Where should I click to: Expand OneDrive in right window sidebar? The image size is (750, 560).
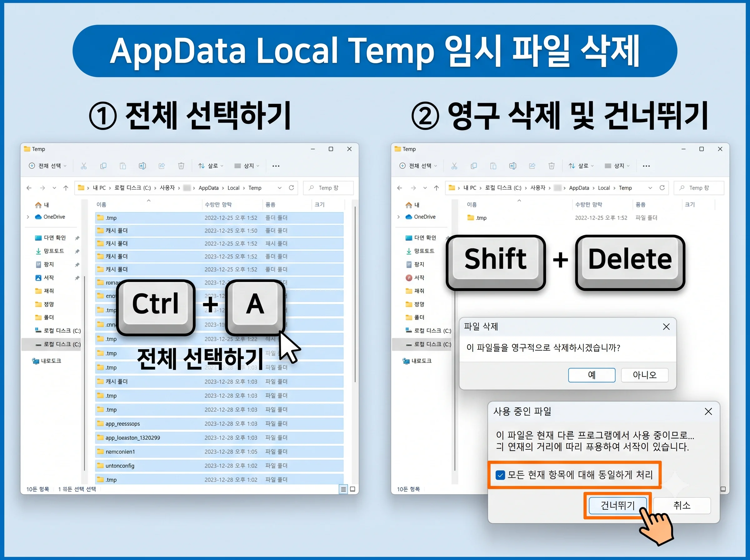398,217
